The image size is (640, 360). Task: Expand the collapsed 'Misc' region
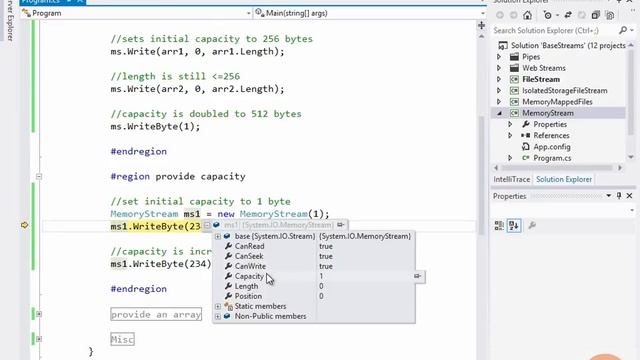click(x=39, y=339)
